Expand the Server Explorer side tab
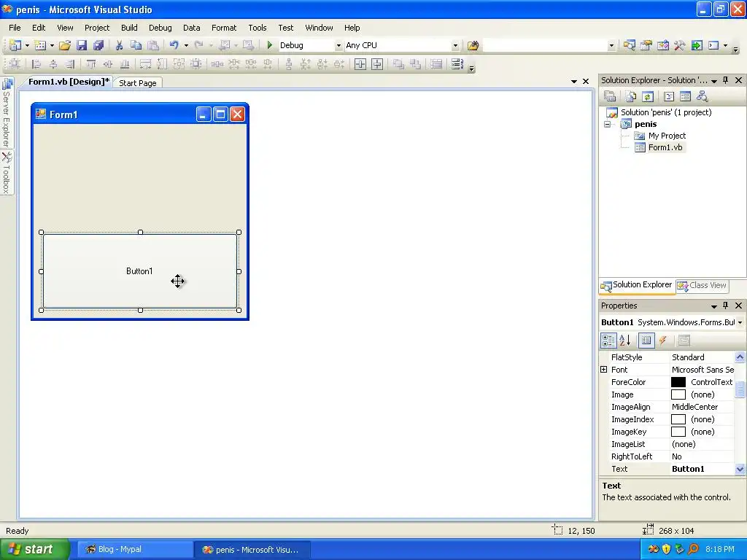This screenshot has width=747, height=560. click(7, 112)
